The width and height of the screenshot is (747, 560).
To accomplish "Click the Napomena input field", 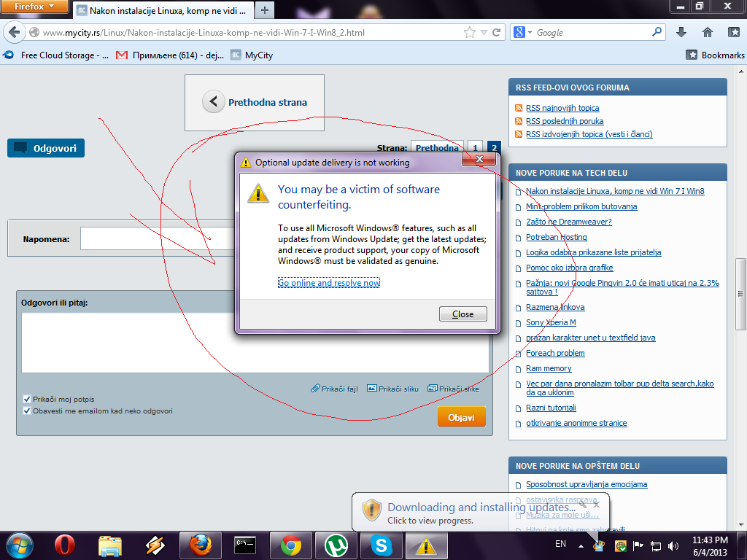I will 158,238.
